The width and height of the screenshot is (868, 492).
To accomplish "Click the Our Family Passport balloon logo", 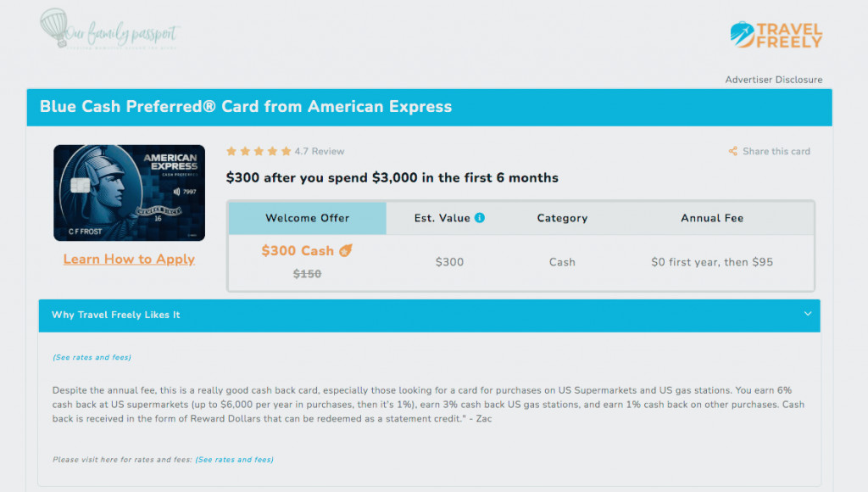I will click(109, 28).
